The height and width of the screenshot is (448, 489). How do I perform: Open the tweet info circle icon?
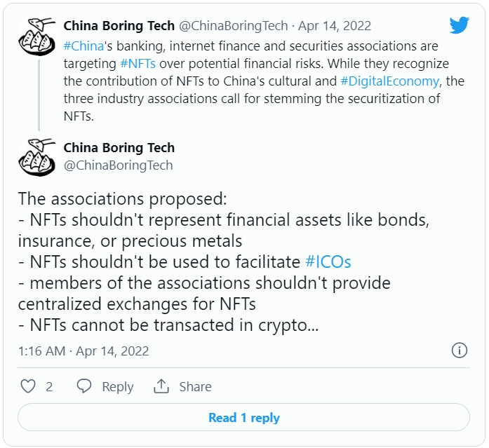pyautogui.click(x=459, y=351)
